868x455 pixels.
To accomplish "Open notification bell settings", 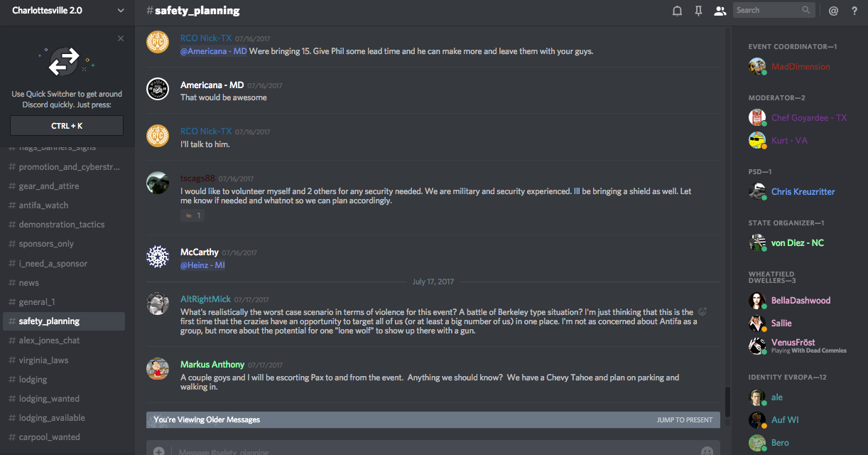I will tap(677, 11).
